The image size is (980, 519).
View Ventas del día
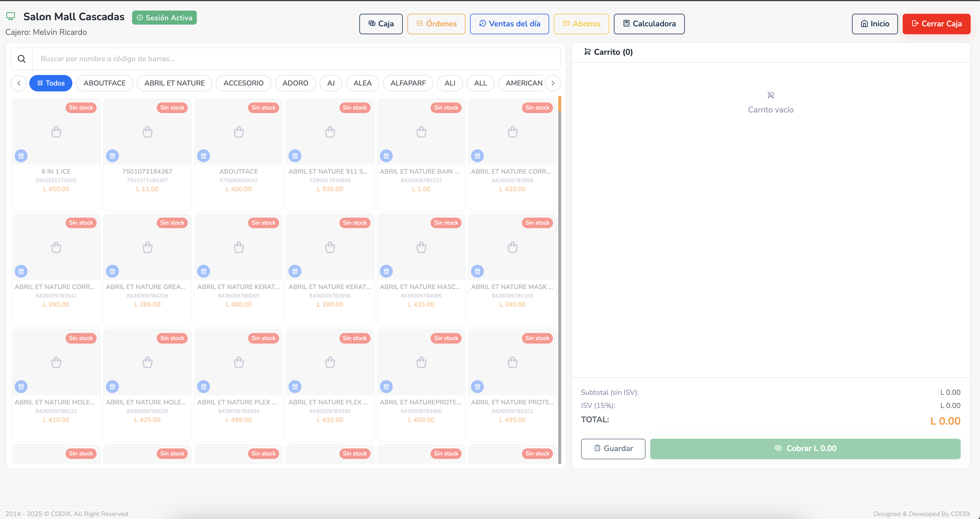[509, 24]
